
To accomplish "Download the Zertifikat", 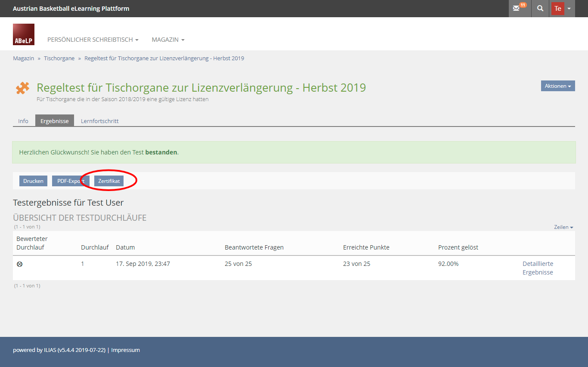I will pyautogui.click(x=109, y=181).
